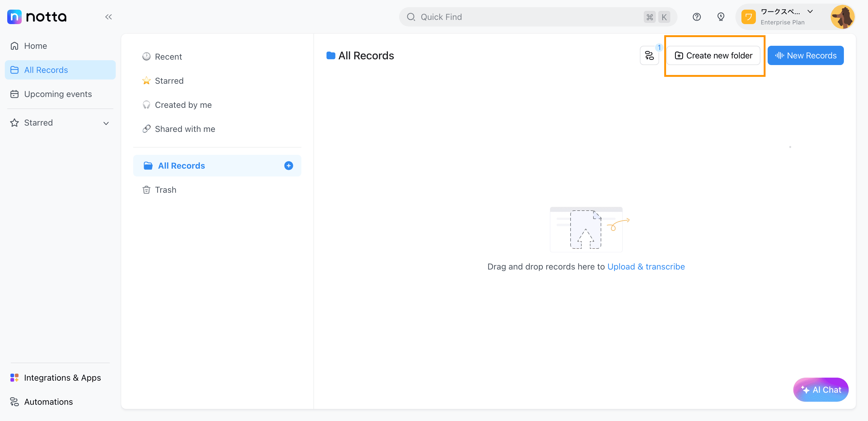Click the yellow star icon in panel

146,81
